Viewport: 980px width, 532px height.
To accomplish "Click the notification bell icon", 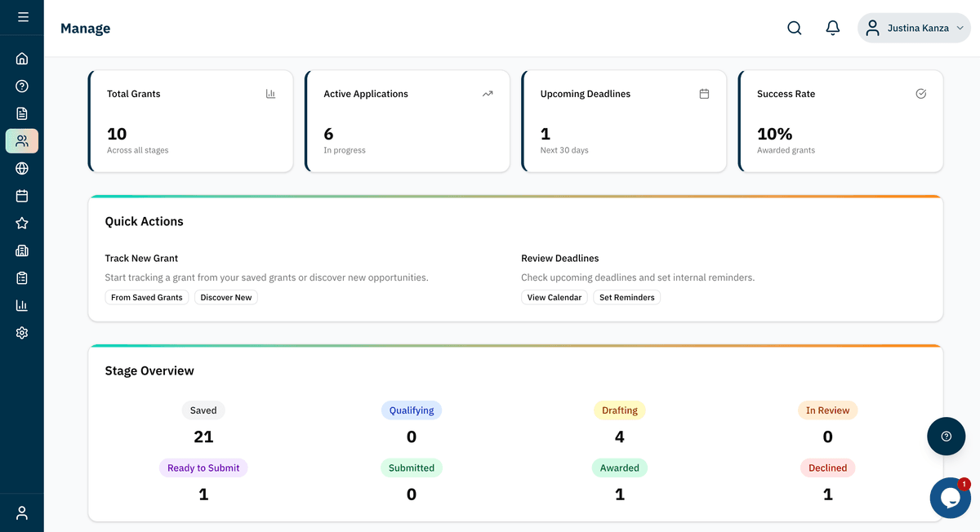I will [833, 27].
